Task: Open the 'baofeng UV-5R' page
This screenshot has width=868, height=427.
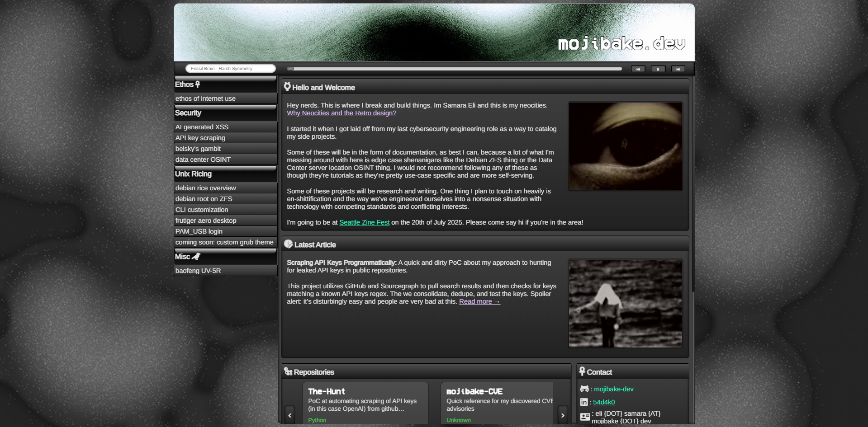Action: [x=226, y=271]
